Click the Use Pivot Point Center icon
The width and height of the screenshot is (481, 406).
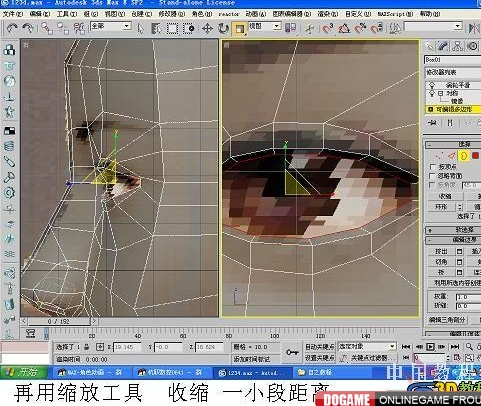point(290,28)
